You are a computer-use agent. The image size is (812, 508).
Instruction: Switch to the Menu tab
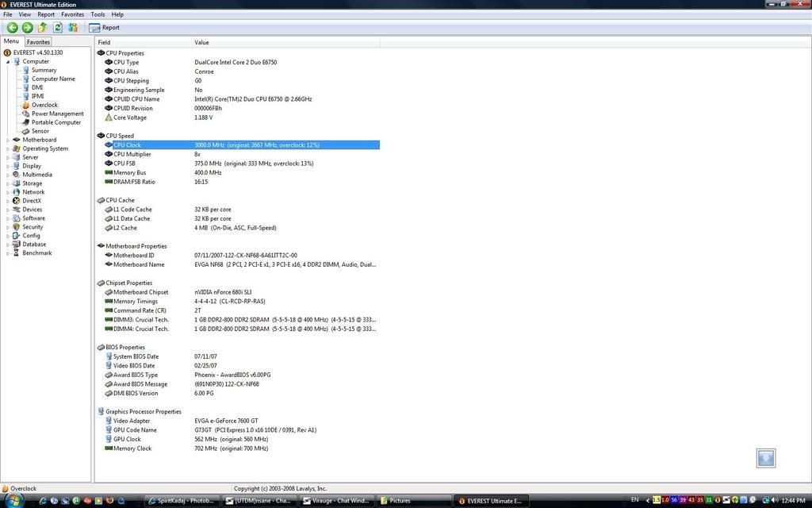(11, 41)
